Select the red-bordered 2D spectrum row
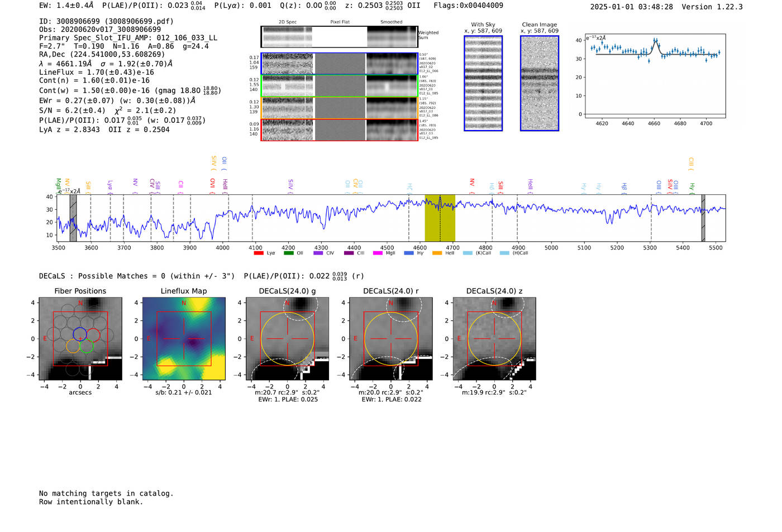This screenshot has width=782, height=532. click(x=340, y=130)
